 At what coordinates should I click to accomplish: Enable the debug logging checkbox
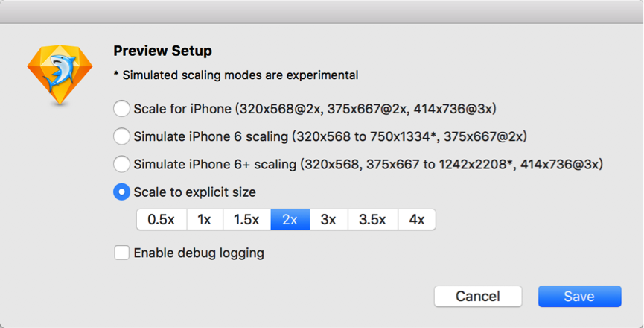coord(121,253)
